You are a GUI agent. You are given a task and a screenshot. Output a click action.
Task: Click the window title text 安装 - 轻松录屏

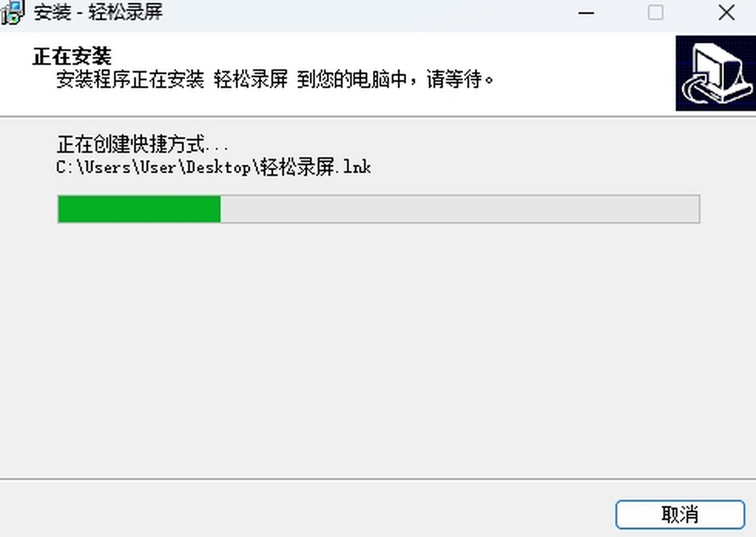tap(98, 13)
